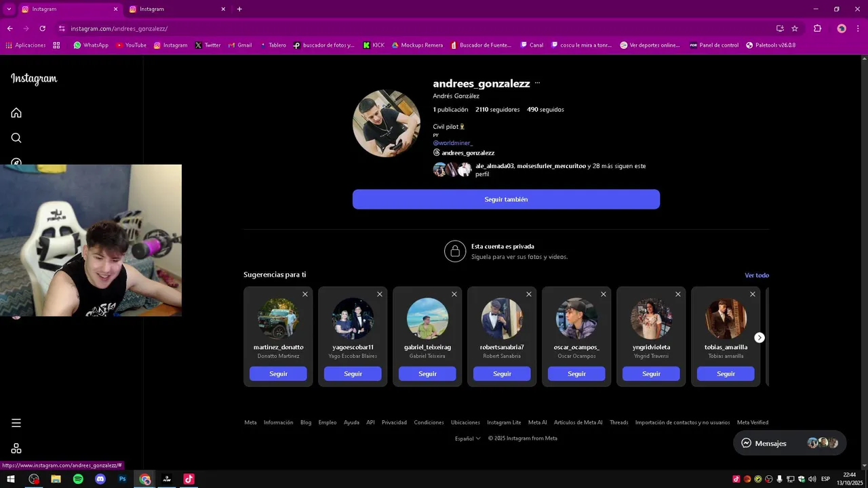The height and width of the screenshot is (488, 868).
Task: Open Windows Start menu
Action: tap(11, 479)
